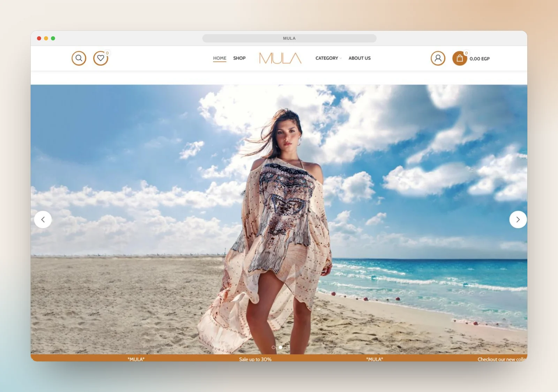The height and width of the screenshot is (392, 558).
Task: Open the Shop menu item
Action: coord(239,58)
